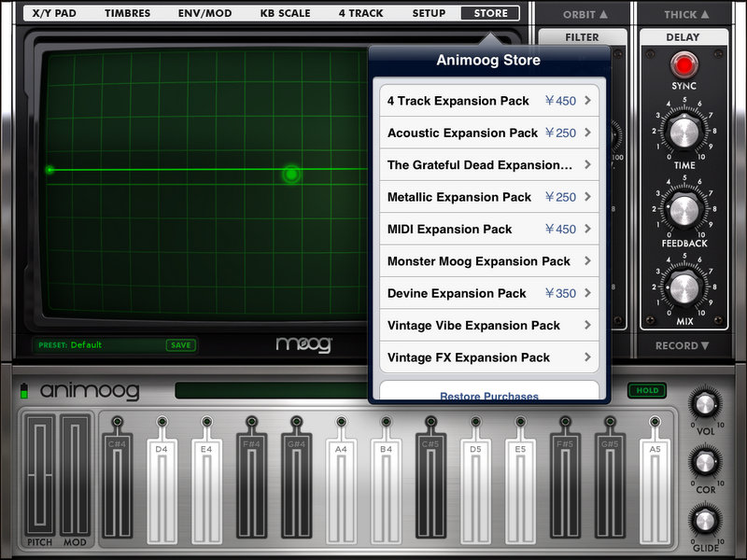Viewport: 747px width, 560px height.
Task: Select the Vintage FX Expansion Pack row
Action: point(489,357)
